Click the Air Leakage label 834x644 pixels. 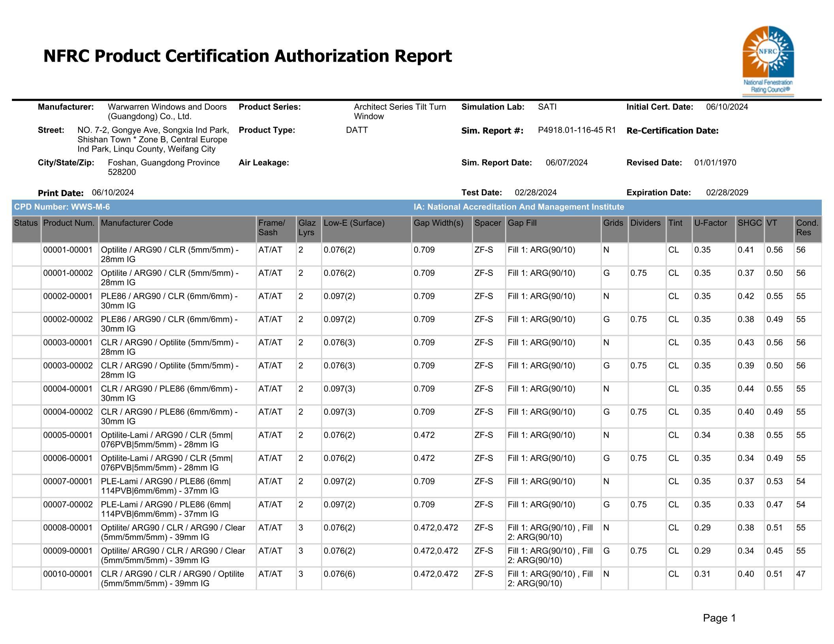tap(264, 163)
